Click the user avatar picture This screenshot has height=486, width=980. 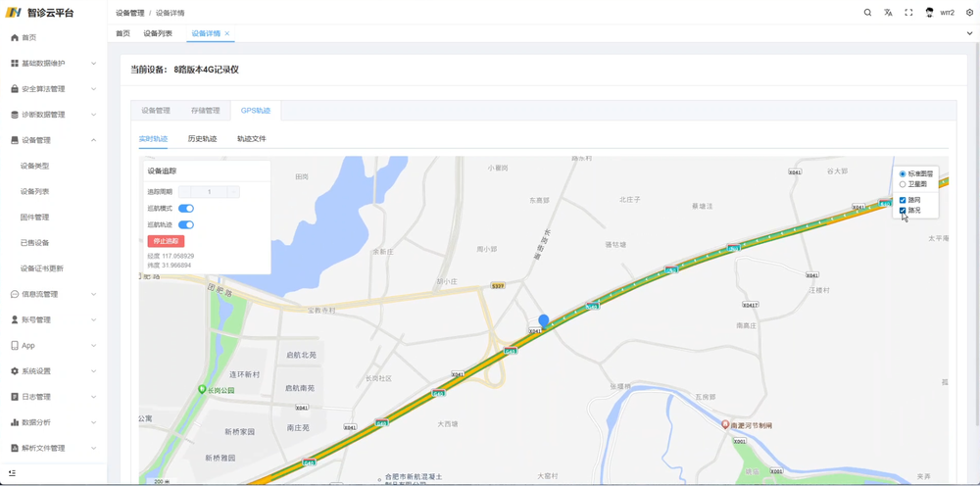pyautogui.click(x=929, y=13)
